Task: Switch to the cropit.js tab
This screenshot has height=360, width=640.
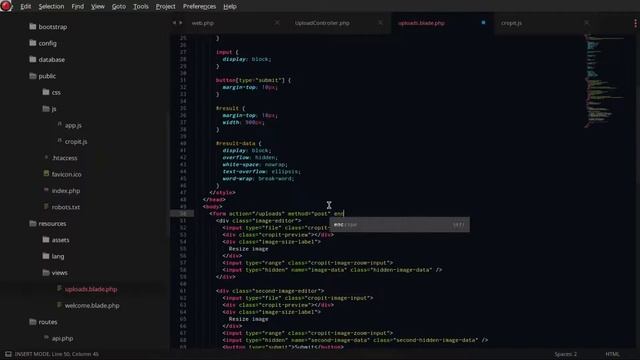Action: pyautogui.click(x=511, y=23)
